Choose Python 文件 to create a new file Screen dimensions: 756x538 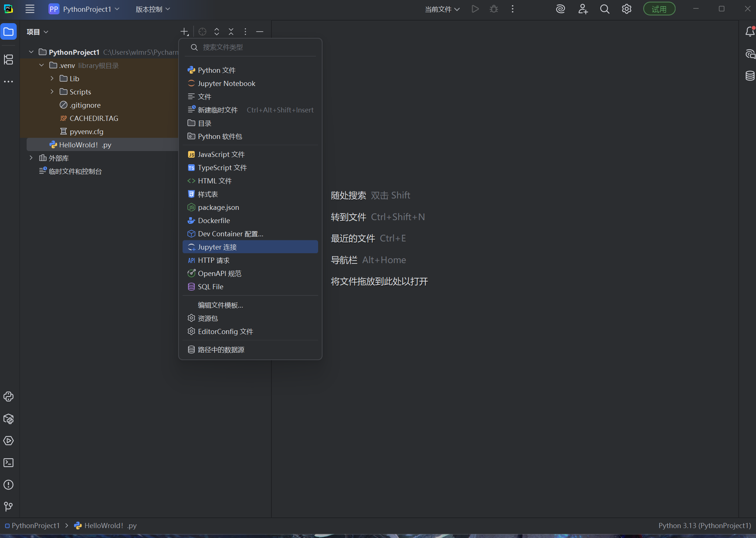point(216,70)
